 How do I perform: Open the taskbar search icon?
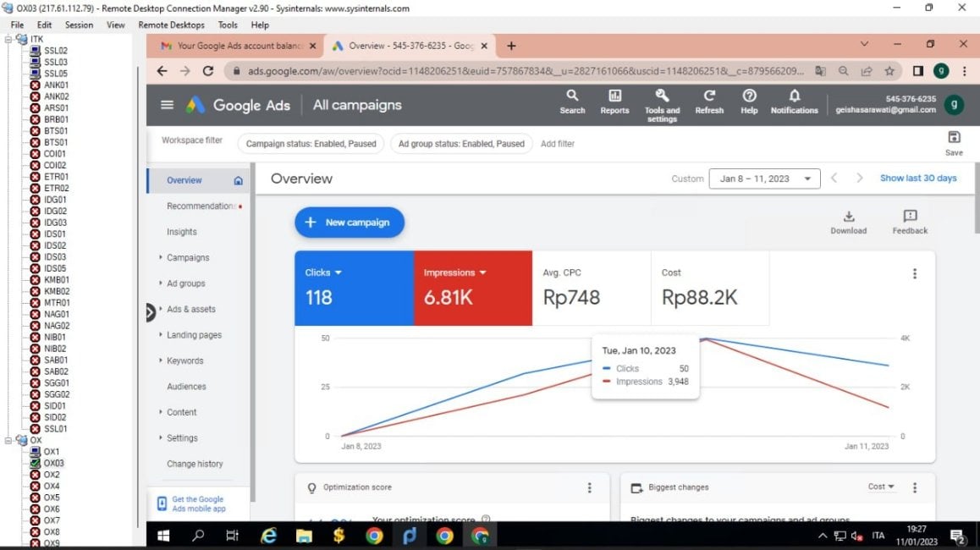click(x=198, y=536)
